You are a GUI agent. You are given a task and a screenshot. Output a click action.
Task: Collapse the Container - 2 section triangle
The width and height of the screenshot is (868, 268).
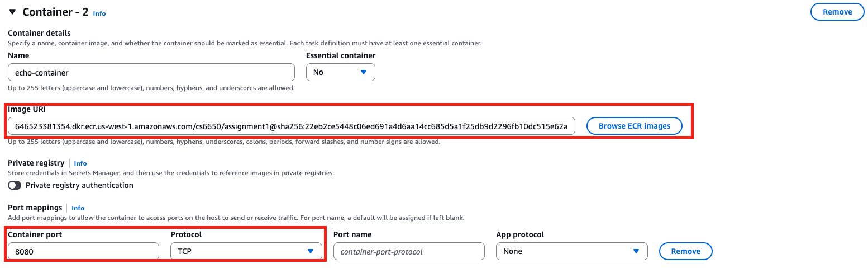[12, 12]
